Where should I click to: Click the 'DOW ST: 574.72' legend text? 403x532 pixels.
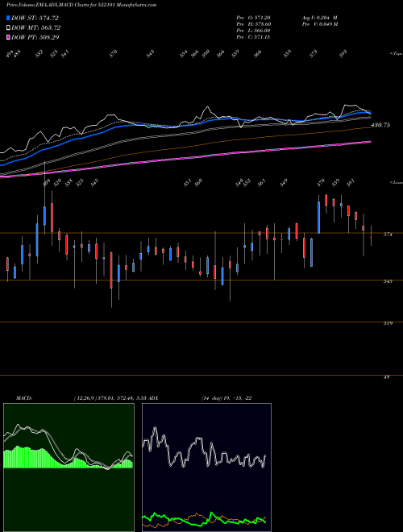[x=35, y=18]
